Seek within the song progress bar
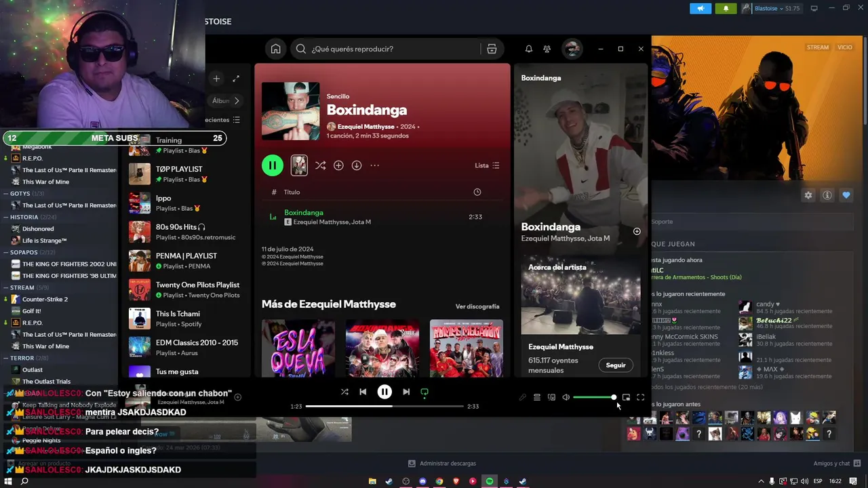Image resolution: width=868 pixels, height=488 pixels. click(384, 406)
